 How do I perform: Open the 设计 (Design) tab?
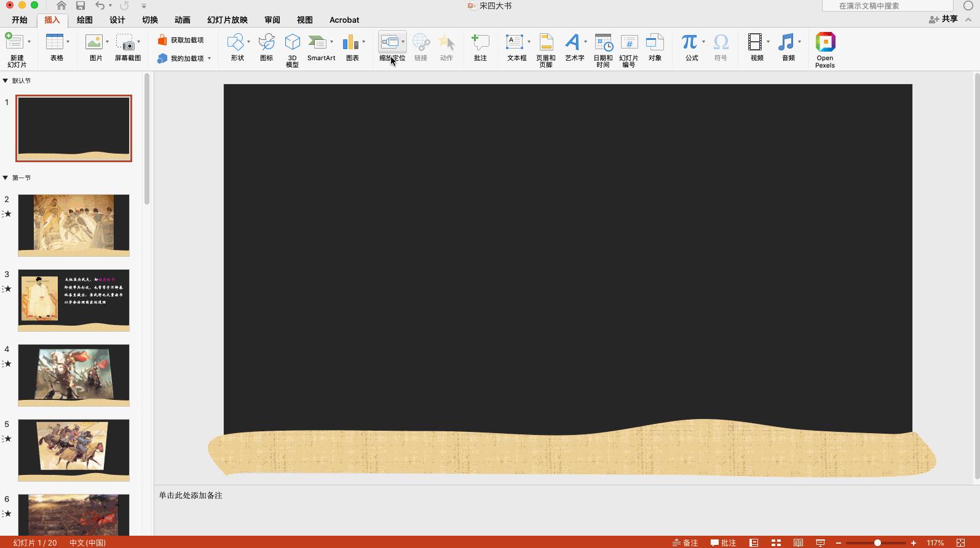click(x=117, y=20)
